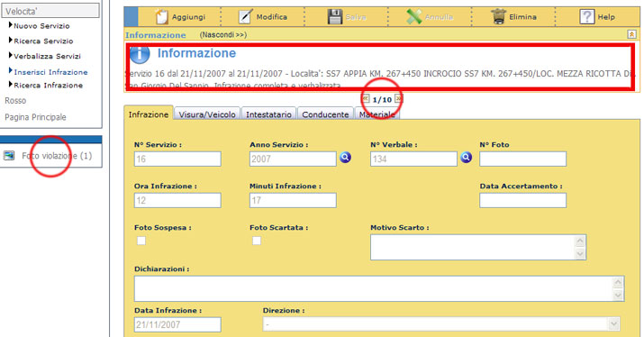Switch to the Infrazione tab

pos(149,114)
